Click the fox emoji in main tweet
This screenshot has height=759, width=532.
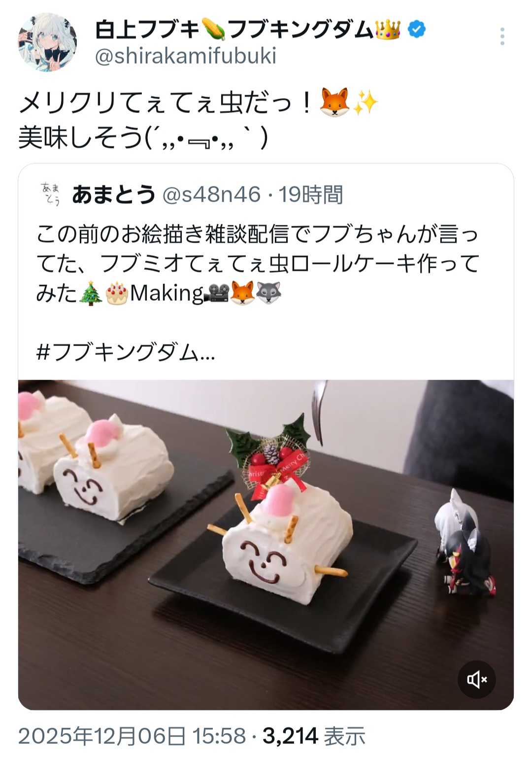pyautogui.click(x=334, y=103)
